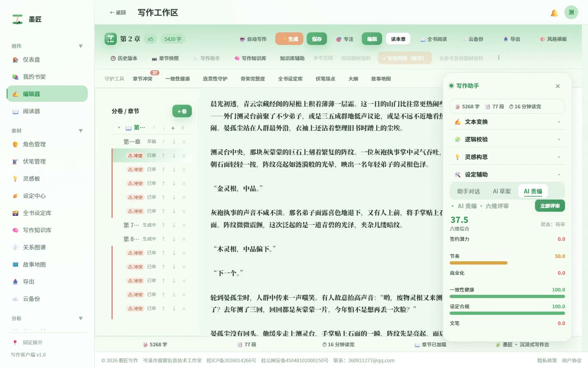Move 第一章 down with its arrow
Image resolution: width=588 pixels, height=368 pixels.
(x=174, y=142)
